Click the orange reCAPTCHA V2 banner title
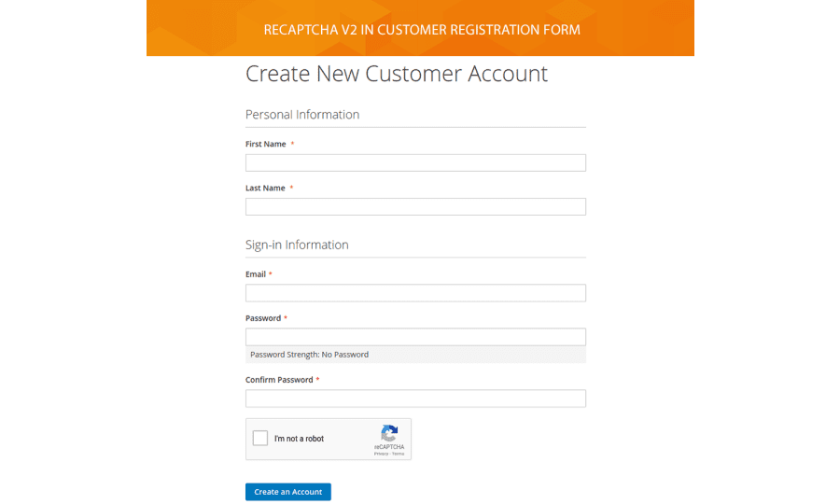Viewport: 840px width, 504px height. click(x=422, y=30)
